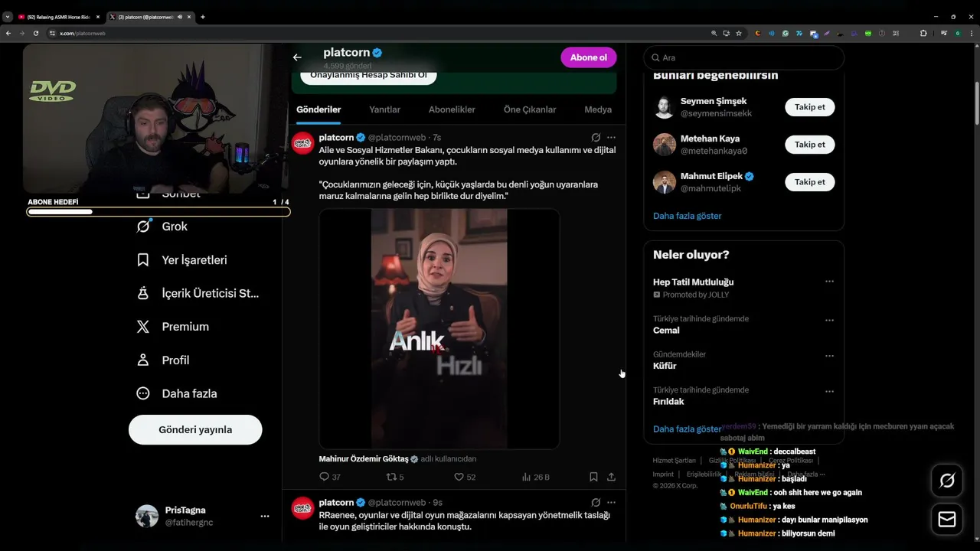Open the Daha fazla sidebar menu
Viewport: 980px width, 551px height.
pos(176,393)
